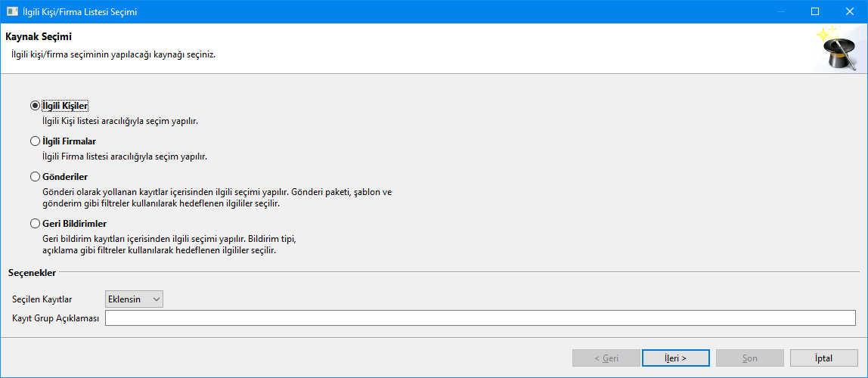Click the Kayıt Grup Açıklaması text field

[480, 318]
